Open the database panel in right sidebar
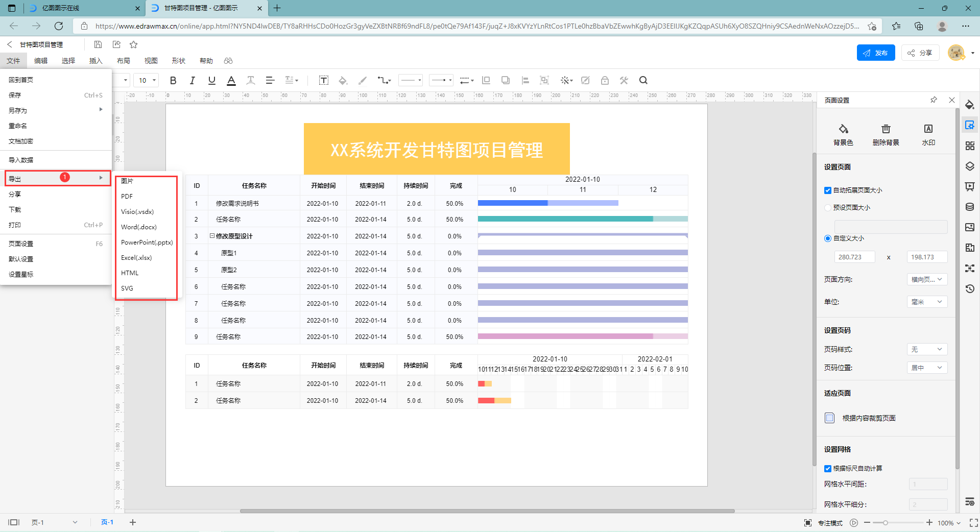 970,207
